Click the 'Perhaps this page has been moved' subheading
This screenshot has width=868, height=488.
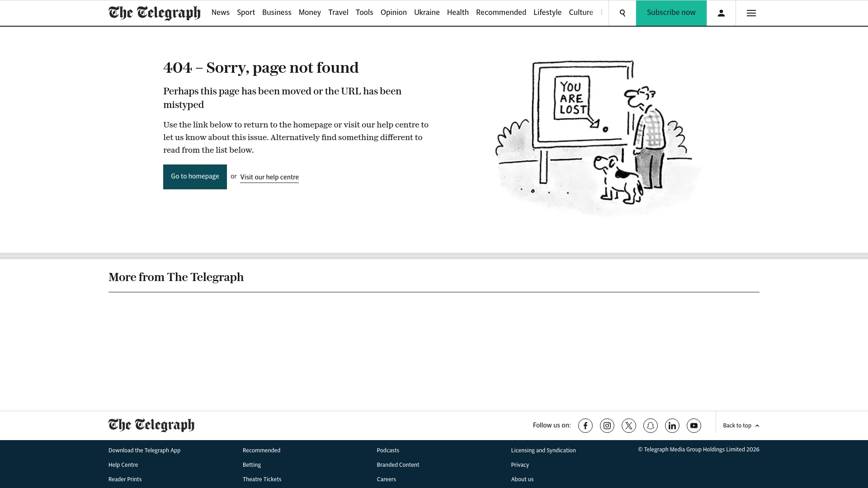[282, 98]
